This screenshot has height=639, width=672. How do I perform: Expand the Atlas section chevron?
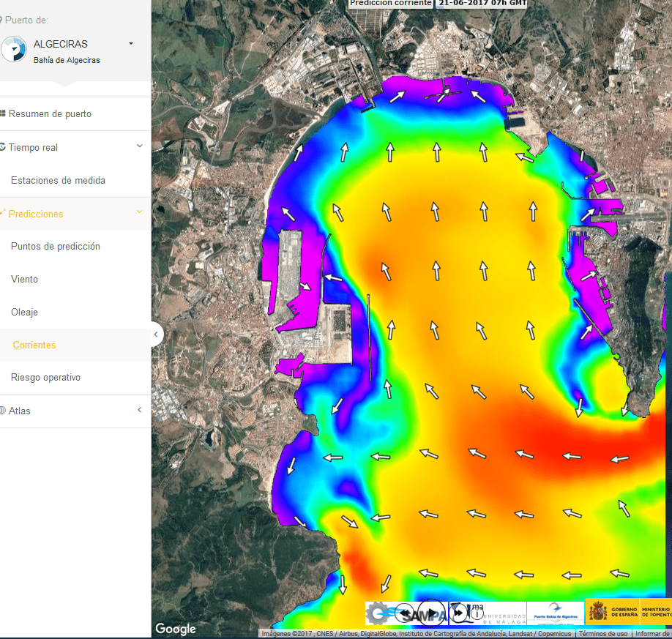click(139, 411)
